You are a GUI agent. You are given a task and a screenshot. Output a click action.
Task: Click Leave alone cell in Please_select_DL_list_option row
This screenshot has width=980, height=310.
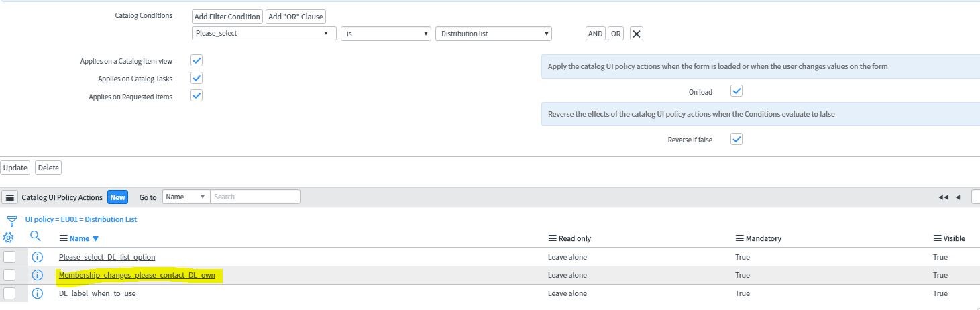click(x=567, y=257)
